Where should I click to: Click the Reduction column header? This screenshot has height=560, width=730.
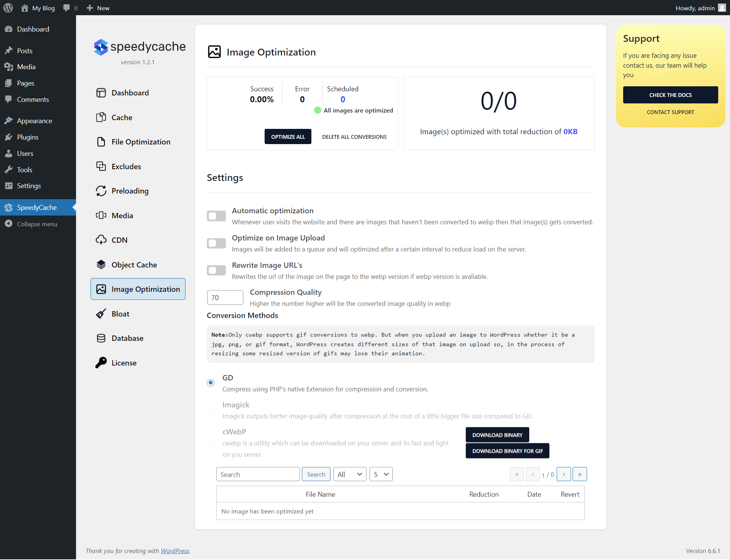point(484,494)
